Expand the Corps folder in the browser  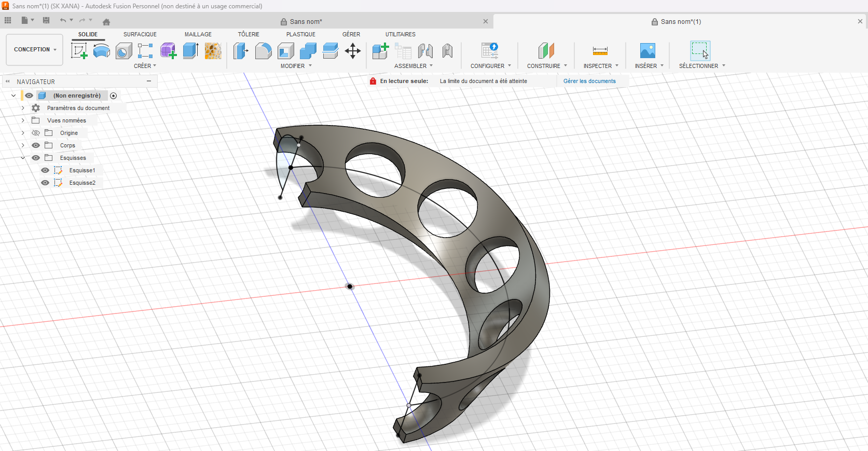coord(23,145)
